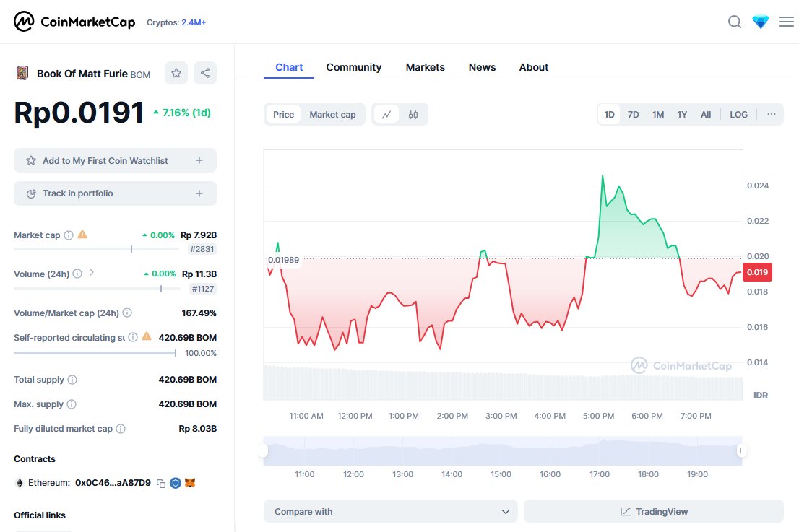Click the Volume/Market cap info icon
This screenshot has height=532, width=799.
click(127, 313)
